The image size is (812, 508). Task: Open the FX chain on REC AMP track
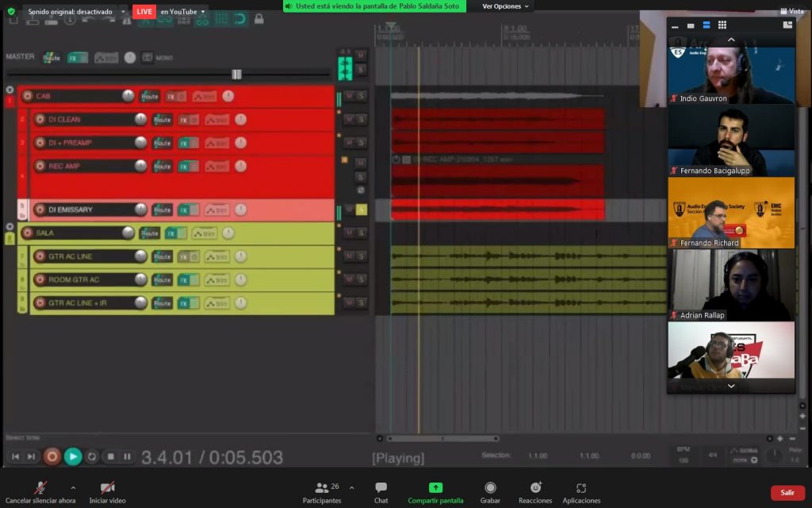[188, 167]
